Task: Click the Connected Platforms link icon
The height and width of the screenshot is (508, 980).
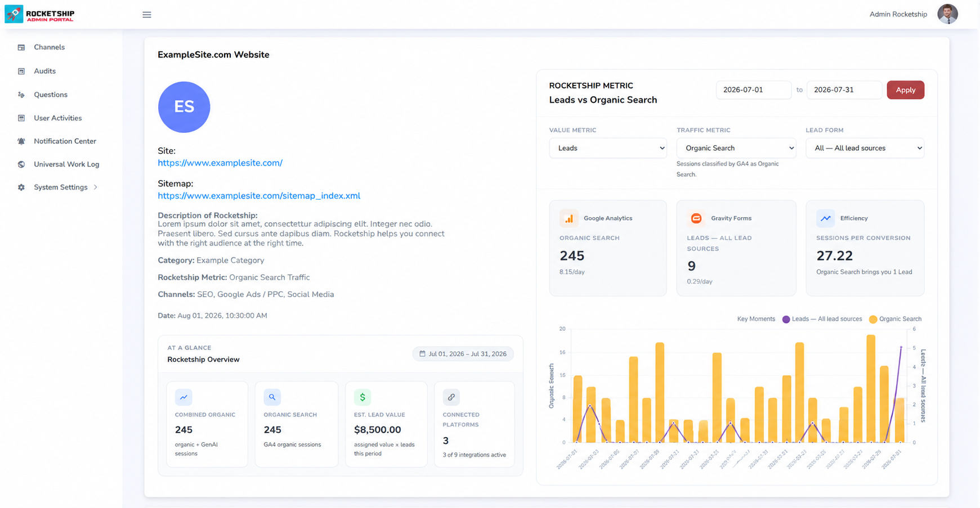Action: tap(451, 397)
